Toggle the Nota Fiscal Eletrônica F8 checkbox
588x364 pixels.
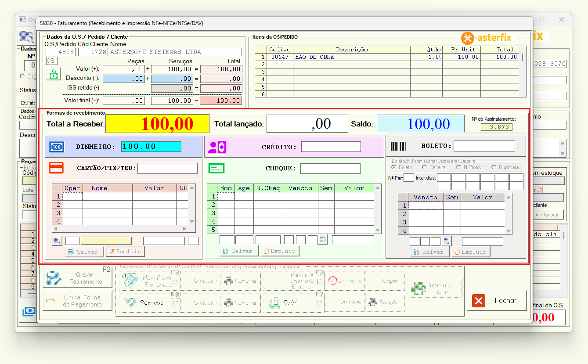pyautogui.click(x=175, y=282)
